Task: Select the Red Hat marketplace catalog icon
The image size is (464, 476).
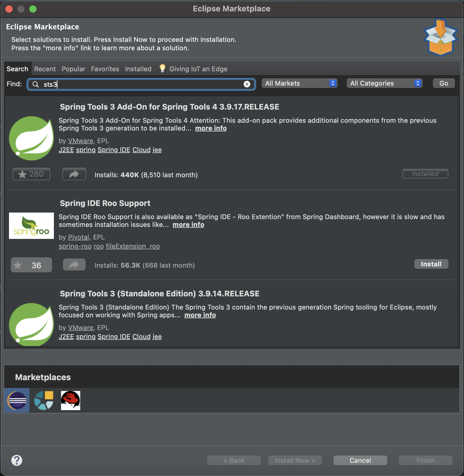Action: point(71,401)
